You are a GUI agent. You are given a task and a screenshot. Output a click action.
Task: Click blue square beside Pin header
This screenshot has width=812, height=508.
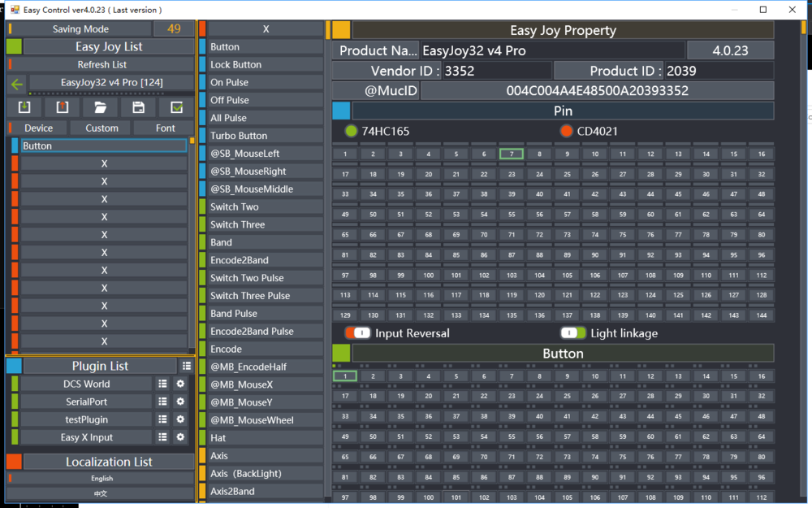(x=341, y=111)
